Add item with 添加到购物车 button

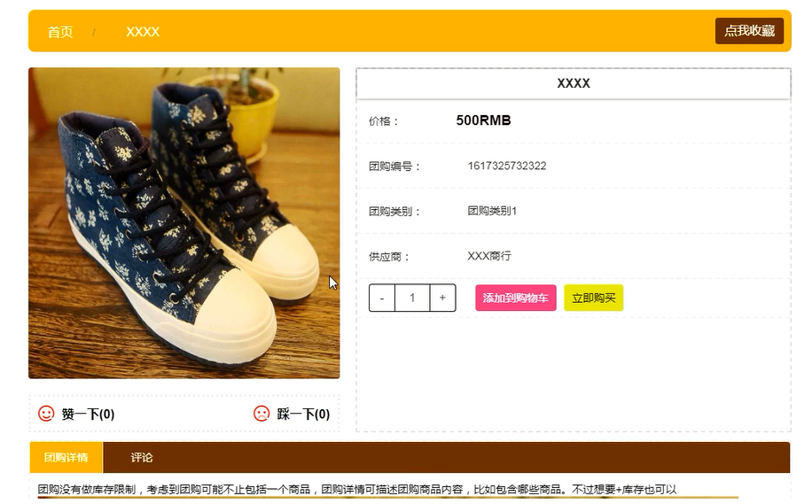coord(516,298)
